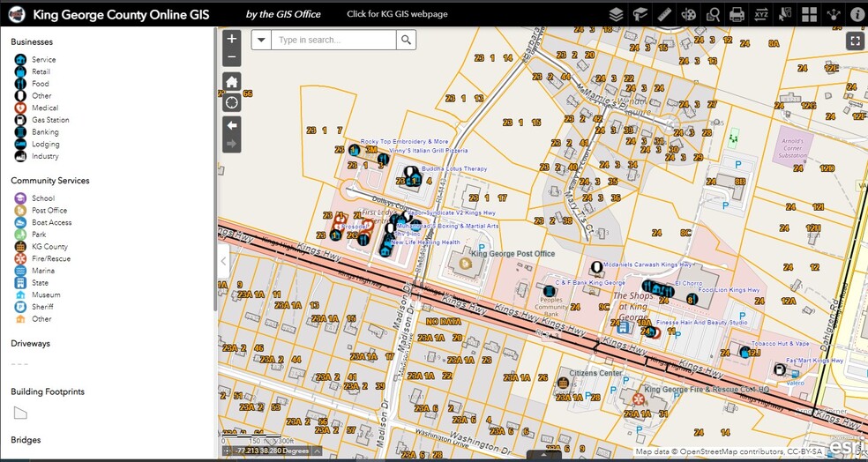Click the Food Lion Kings Hwy marker
This screenshot has height=462, width=868.
[691, 300]
